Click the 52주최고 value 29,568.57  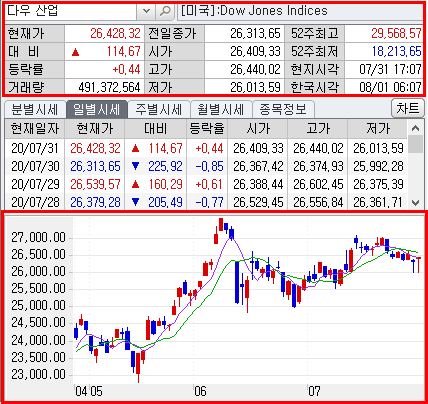(x=397, y=33)
